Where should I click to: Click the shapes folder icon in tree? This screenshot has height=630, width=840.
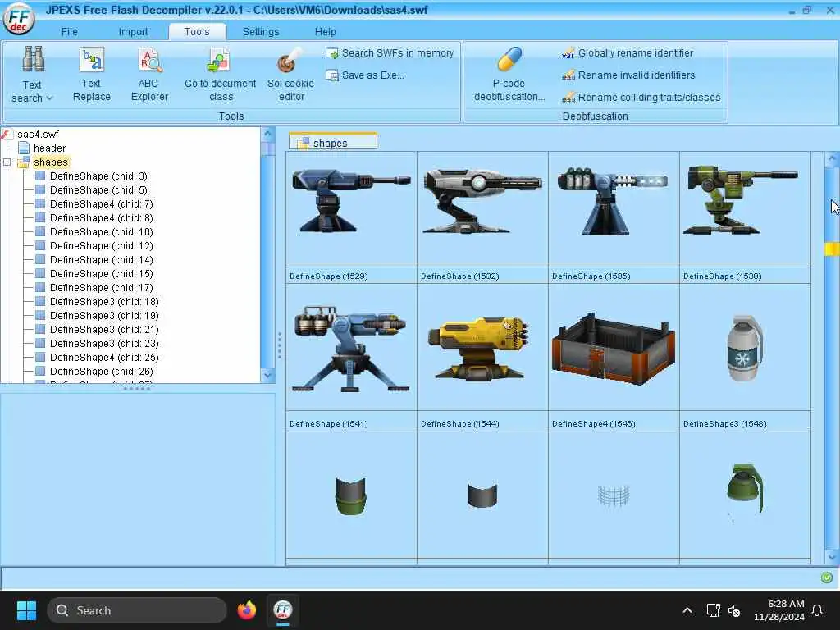[24, 162]
